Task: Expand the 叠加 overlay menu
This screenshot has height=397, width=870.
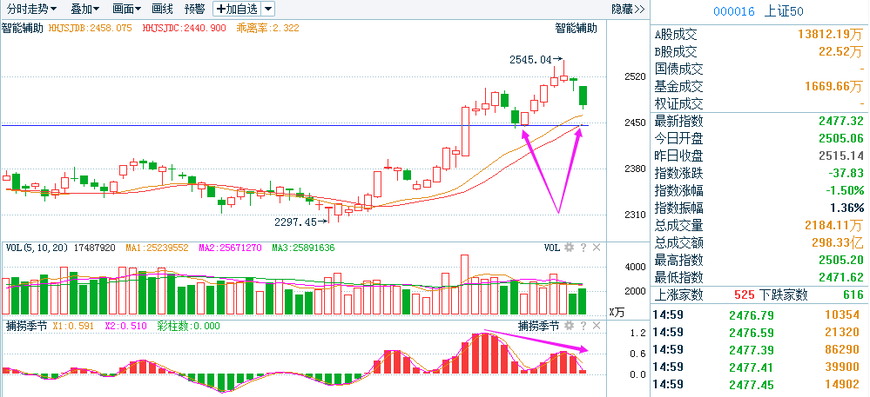Action: tap(85, 9)
